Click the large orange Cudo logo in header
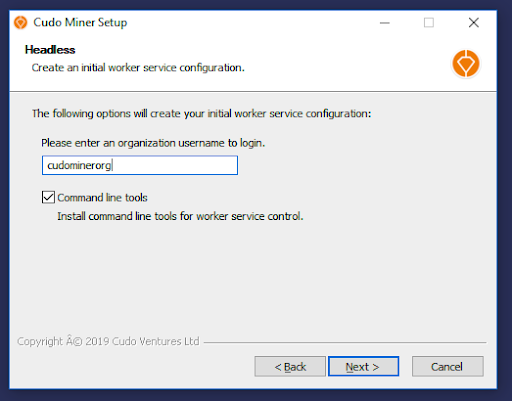The image size is (512, 401). (466, 63)
